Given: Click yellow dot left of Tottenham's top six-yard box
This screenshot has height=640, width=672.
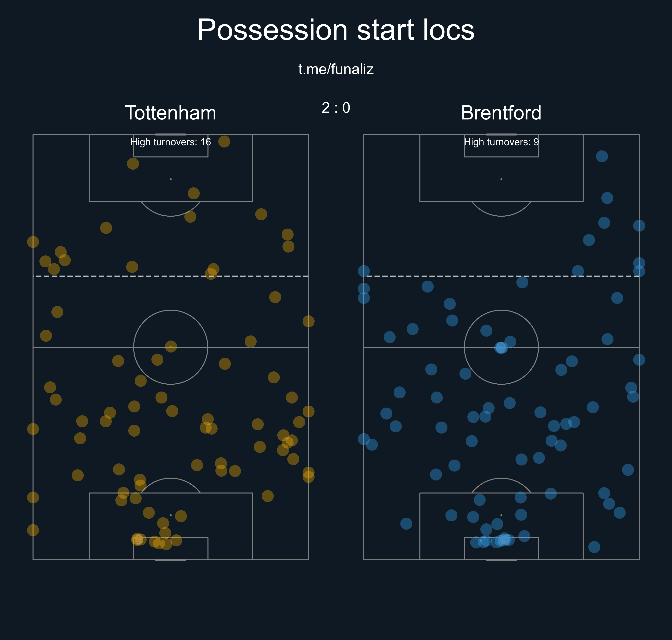Looking at the screenshot, I should click(x=133, y=164).
